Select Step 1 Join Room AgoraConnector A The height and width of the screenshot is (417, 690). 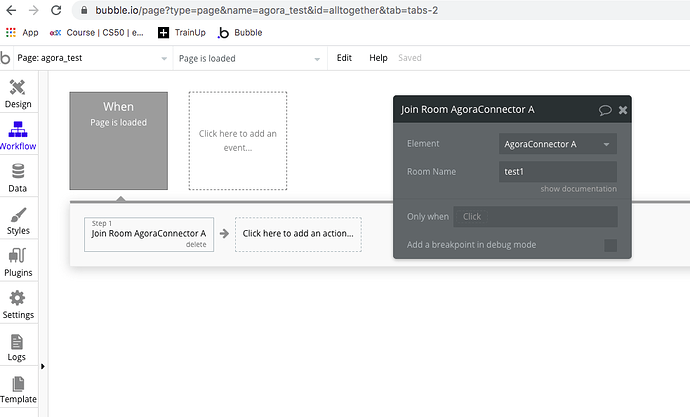[x=149, y=234]
